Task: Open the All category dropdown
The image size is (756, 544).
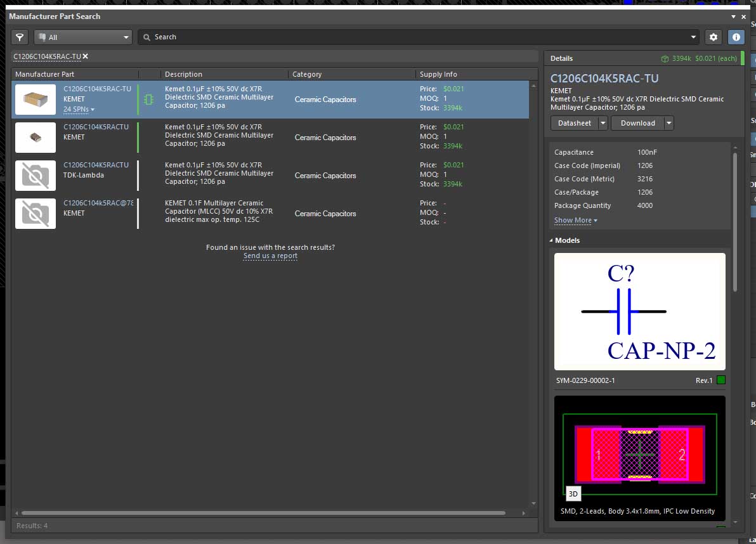Action: [83, 37]
